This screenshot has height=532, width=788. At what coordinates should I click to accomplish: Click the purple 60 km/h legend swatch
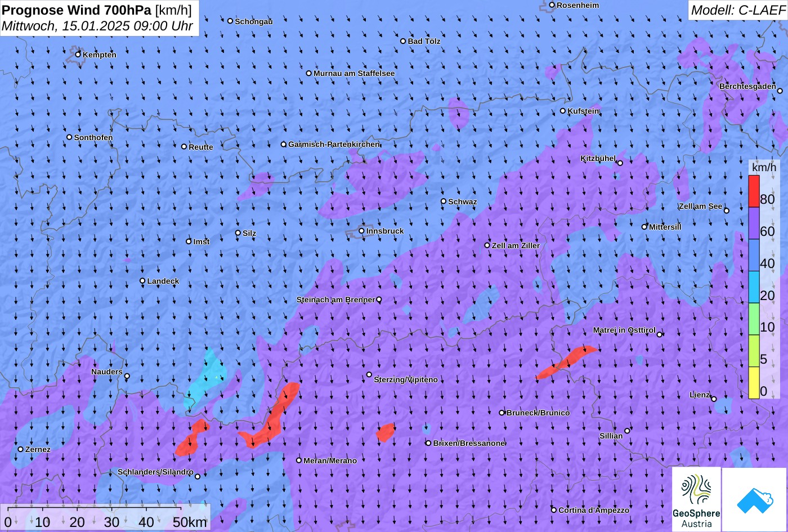754,223
